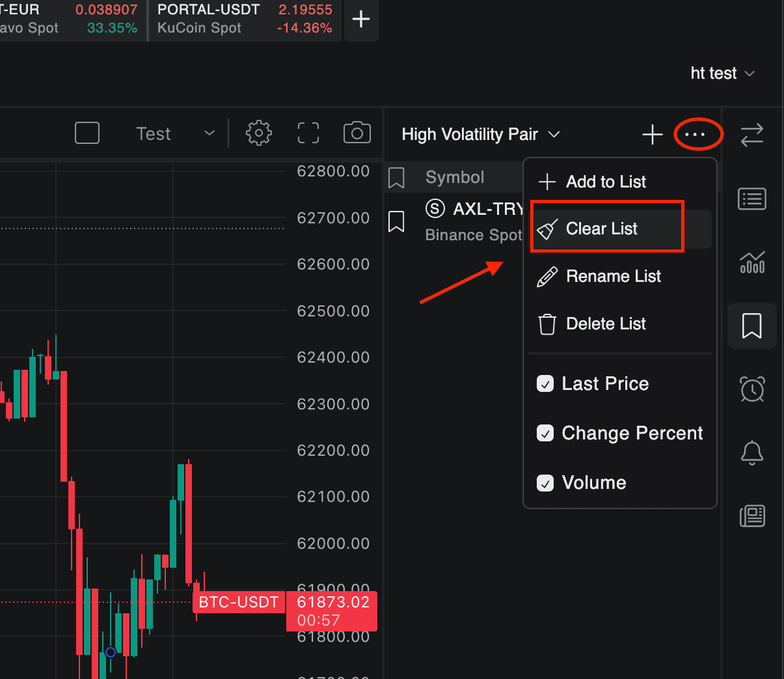Expand the High Volatility Pair dropdown
This screenshot has height=679, width=784.
click(x=481, y=134)
